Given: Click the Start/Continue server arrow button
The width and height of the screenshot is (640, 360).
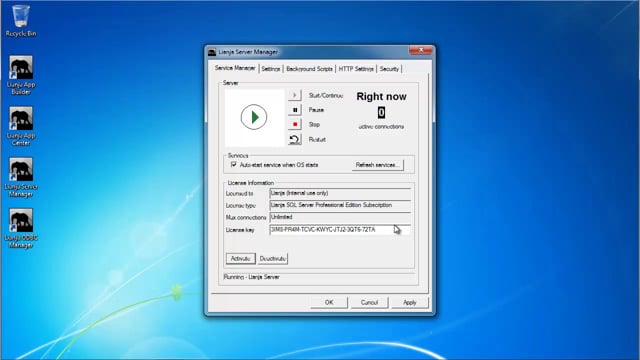Looking at the screenshot, I should [x=295, y=95].
